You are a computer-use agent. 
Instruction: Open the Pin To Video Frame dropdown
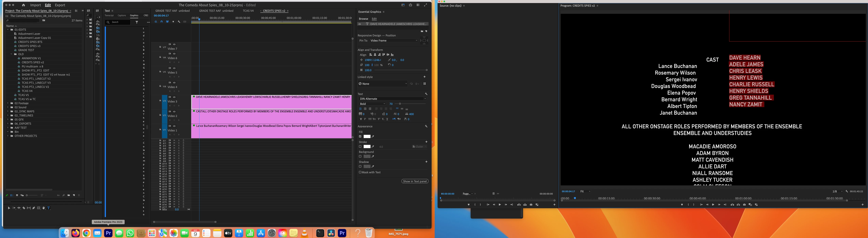click(x=394, y=41)
